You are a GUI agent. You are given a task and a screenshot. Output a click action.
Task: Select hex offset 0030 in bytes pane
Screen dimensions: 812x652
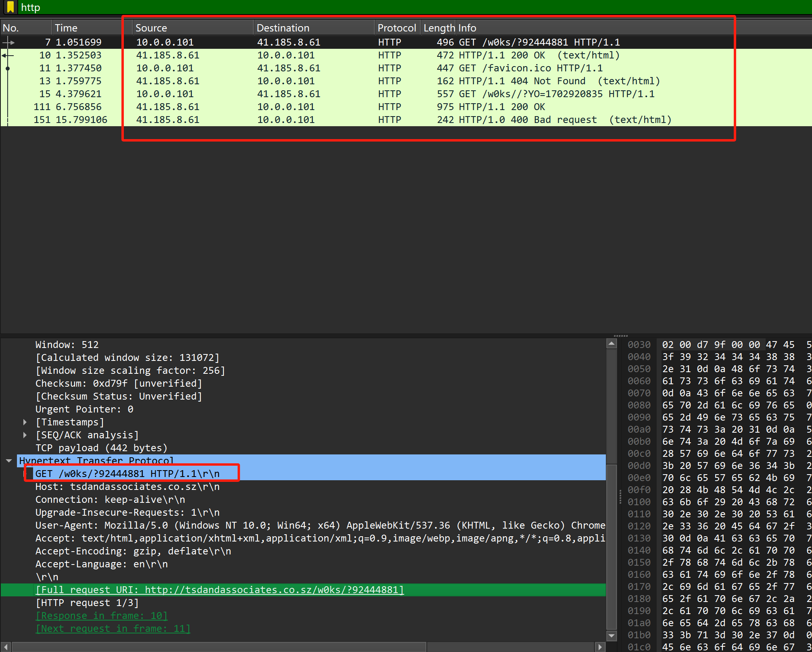639,345
